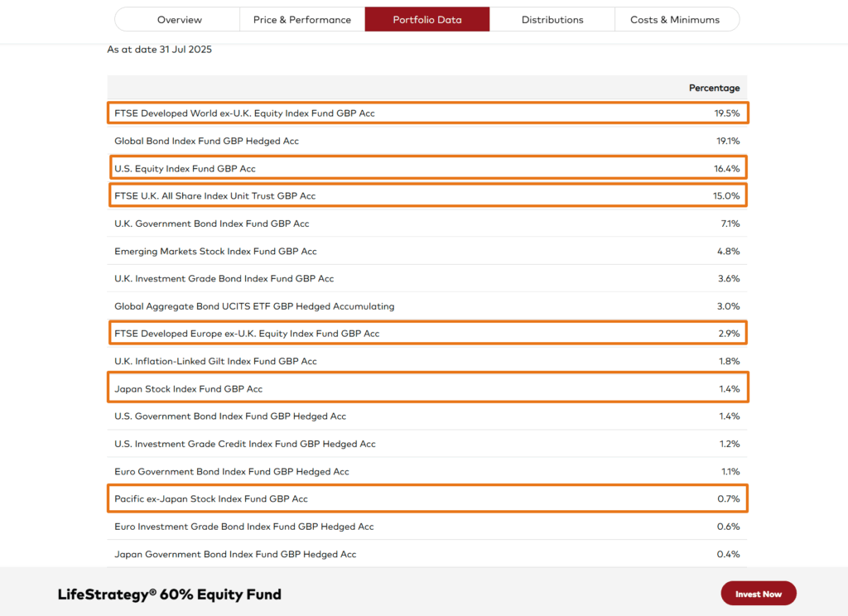Click U.K. Investment Grade Bond Index Fund
This screenshot has width=848, height=616.
pyautogui.click(x=427, y=278)
